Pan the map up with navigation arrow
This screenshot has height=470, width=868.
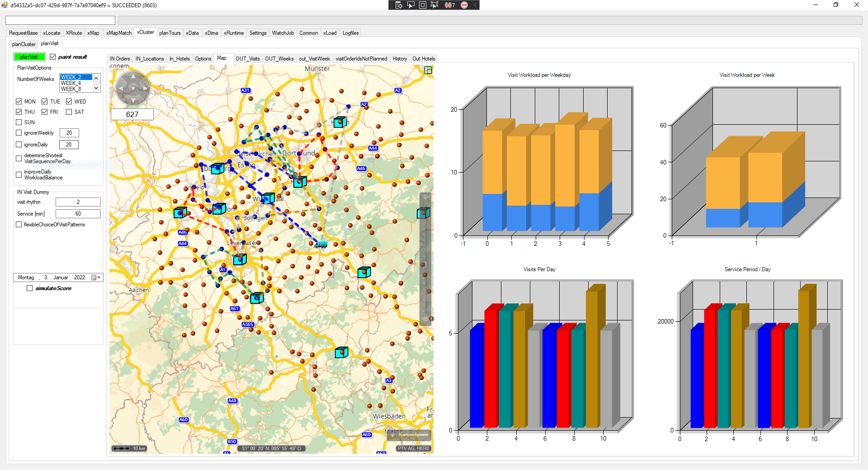coord(133,76)
